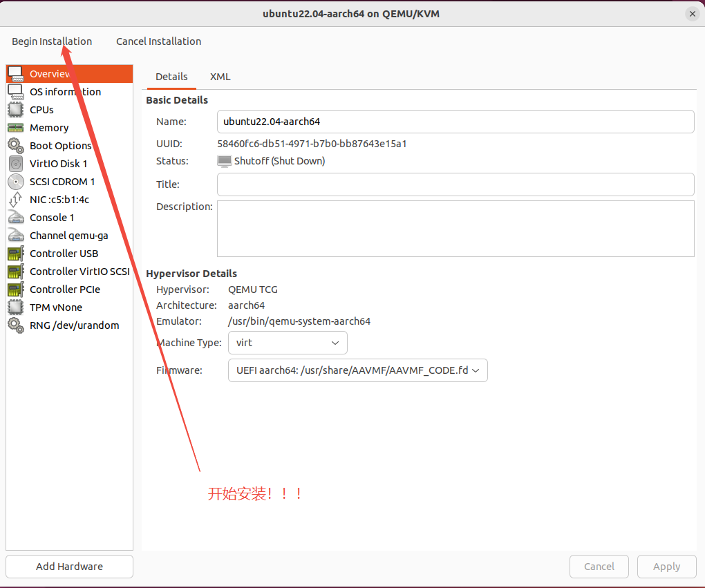Image resolution: width=705 pixels, height=588 pixels.
Task: Select the 'VirtIO Disk 1' sidebar label
Action: pos(59,164)
